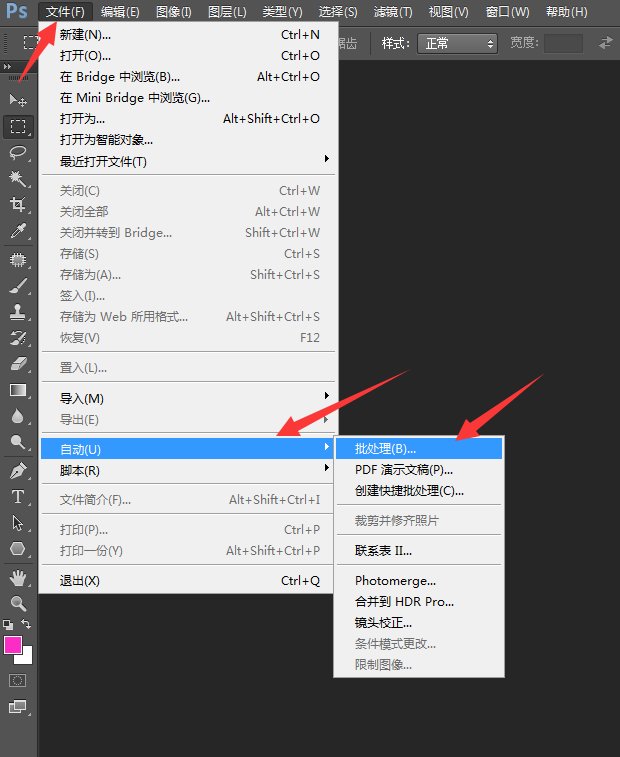The image size is (620, 757).
Task: Change the screen mode
Action: tap(18, 707)
